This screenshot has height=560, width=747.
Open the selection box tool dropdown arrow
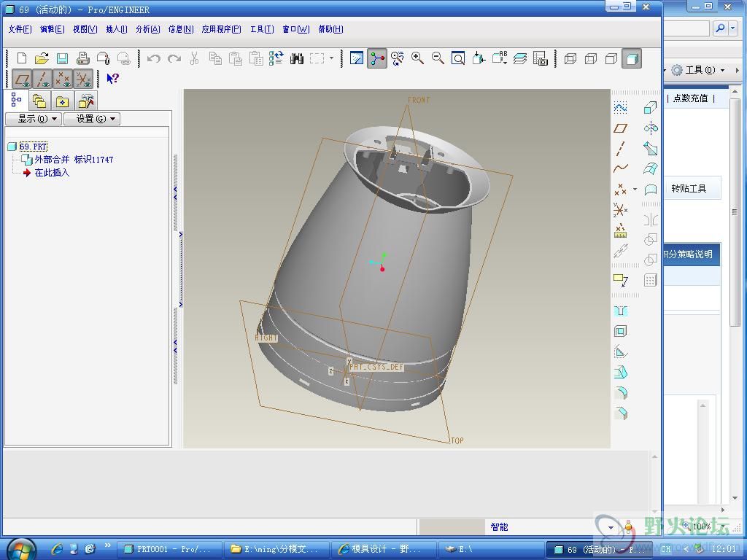[331, 58]
